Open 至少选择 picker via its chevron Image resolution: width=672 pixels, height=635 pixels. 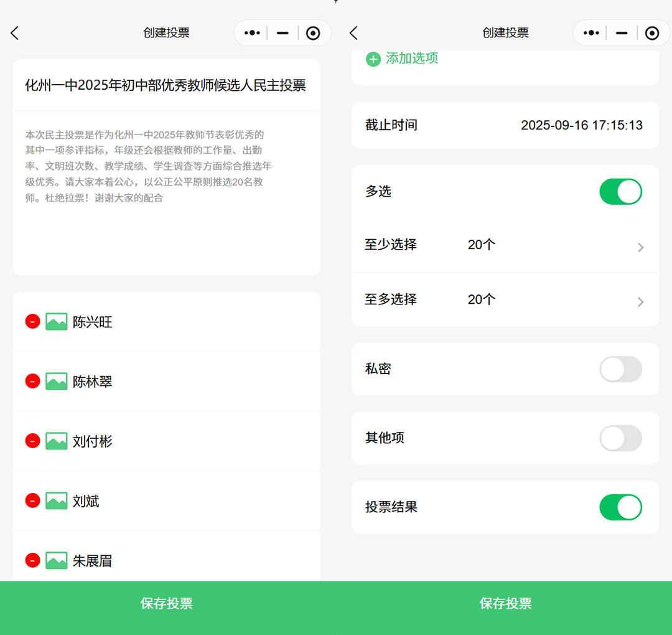[x=640, y=247]
